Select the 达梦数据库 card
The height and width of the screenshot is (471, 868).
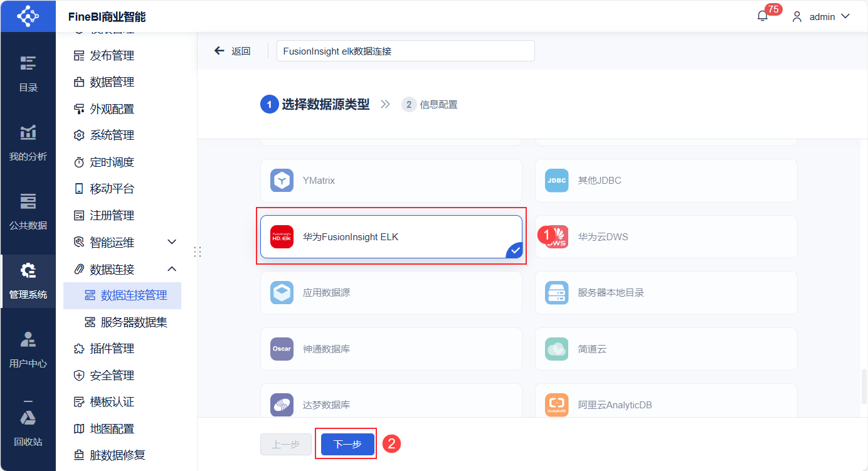click(391, 401)
